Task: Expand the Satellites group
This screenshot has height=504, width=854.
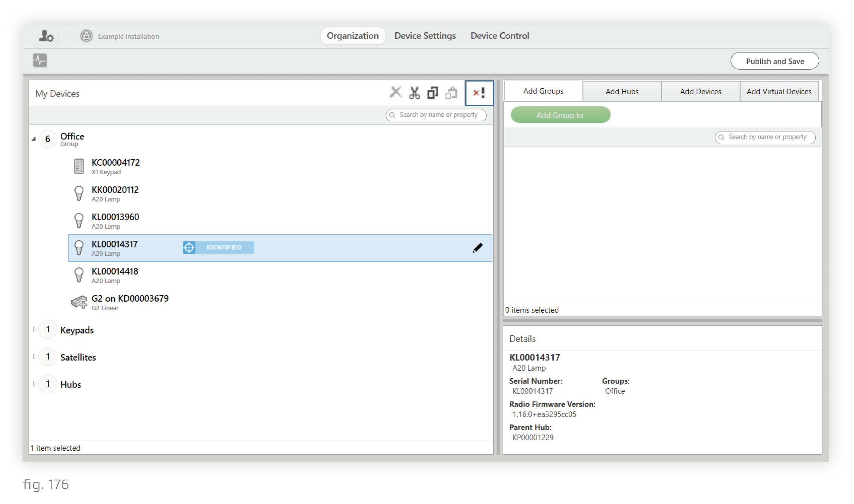Action: coord(34,356)
